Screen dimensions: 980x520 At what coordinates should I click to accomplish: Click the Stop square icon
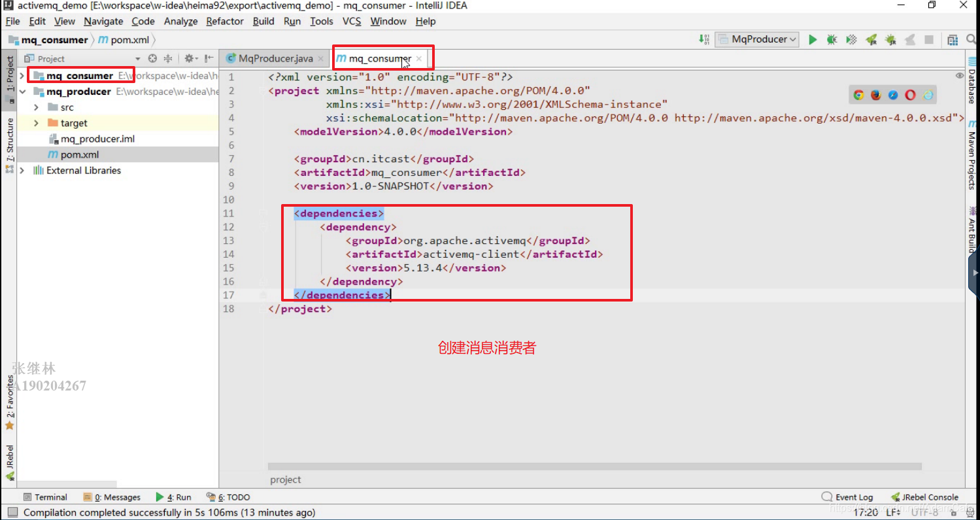pyautogui.click(x=929, y=40)
